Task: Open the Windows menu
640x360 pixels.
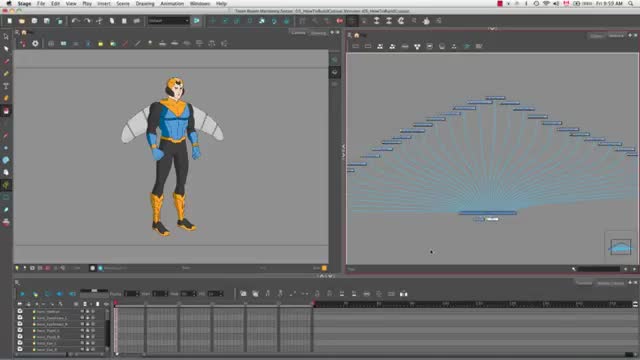Action: pos(200,4)
